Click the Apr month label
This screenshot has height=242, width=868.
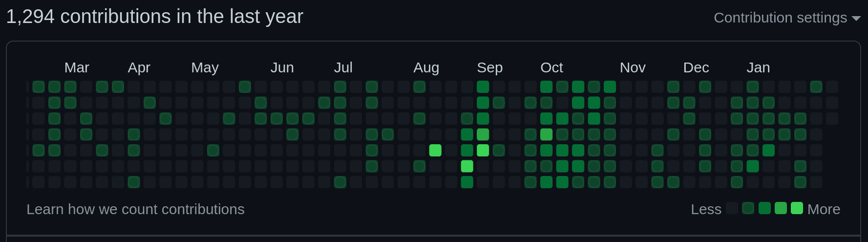click(x=139, y=67)
